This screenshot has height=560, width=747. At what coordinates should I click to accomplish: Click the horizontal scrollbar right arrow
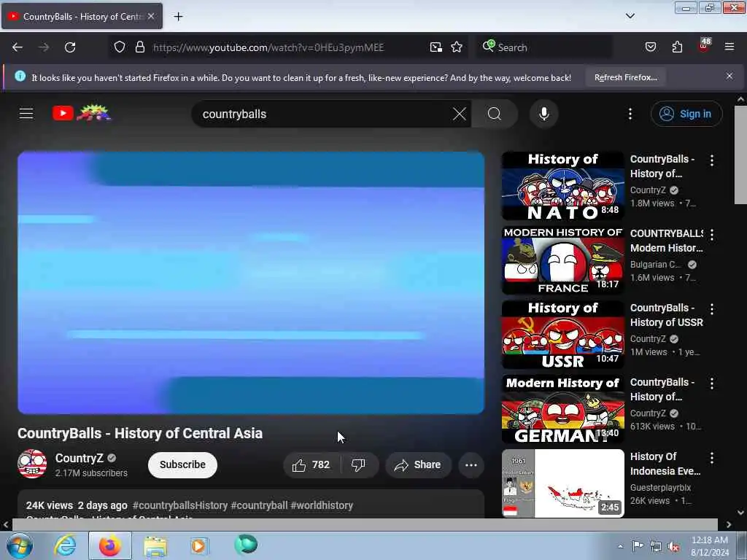tap(729, 525)
